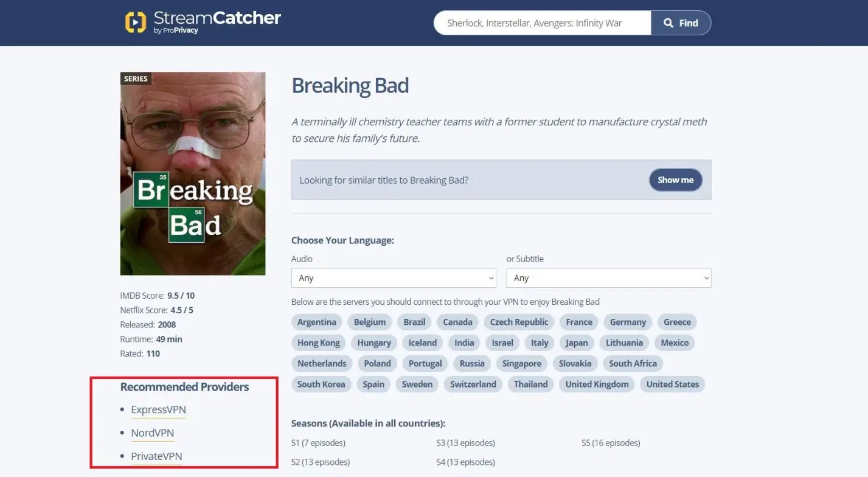868x477 pixels.
Task: Click S1 (7 episodes) season entry
Action: point(318,442)
